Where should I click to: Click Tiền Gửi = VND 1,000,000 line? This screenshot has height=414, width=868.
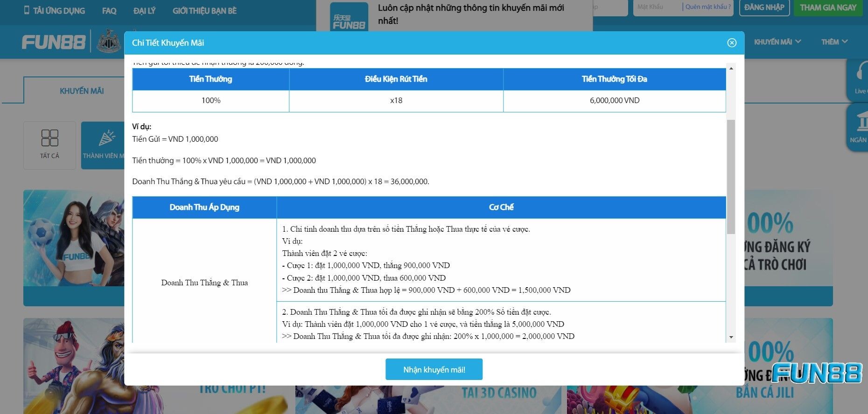(x=175, y=139)
